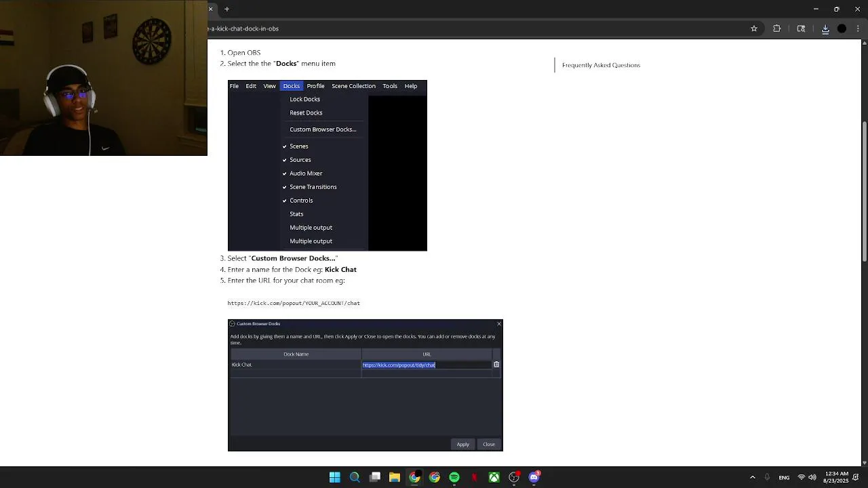The width and height of the screenshot is (868, 488).
Task: Open the Xbox app from the taskbar
Action: pyautogui.click(x=494, y=477)
